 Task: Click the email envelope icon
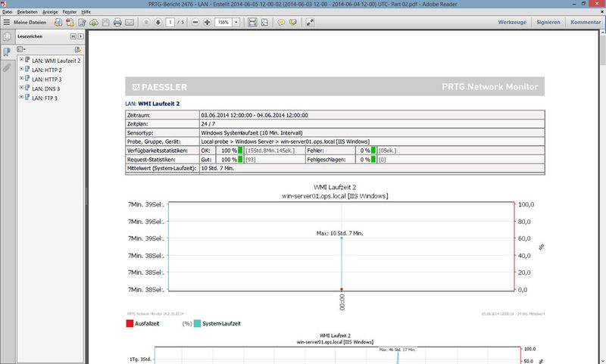tap(130, 23)
